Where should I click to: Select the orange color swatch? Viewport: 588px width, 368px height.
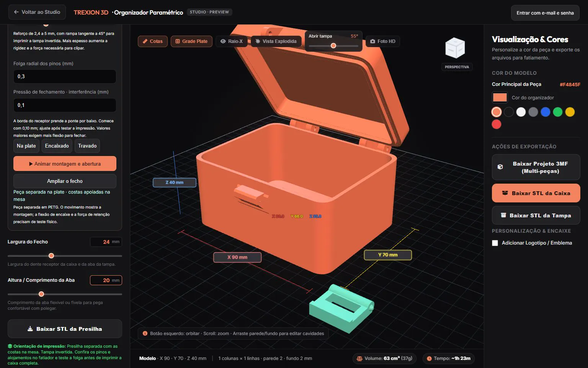497,112
